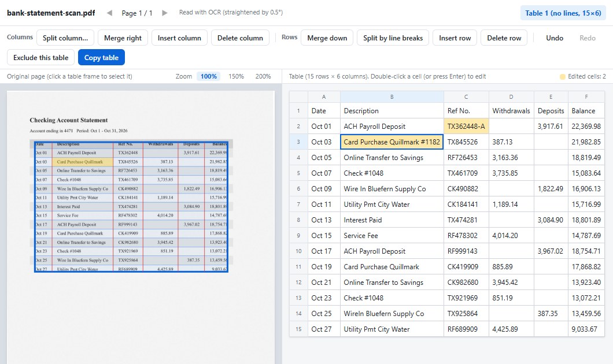This screenshot has width=613, height=364.
Task: Select table frame on scanned page
Action: [131, 207]
